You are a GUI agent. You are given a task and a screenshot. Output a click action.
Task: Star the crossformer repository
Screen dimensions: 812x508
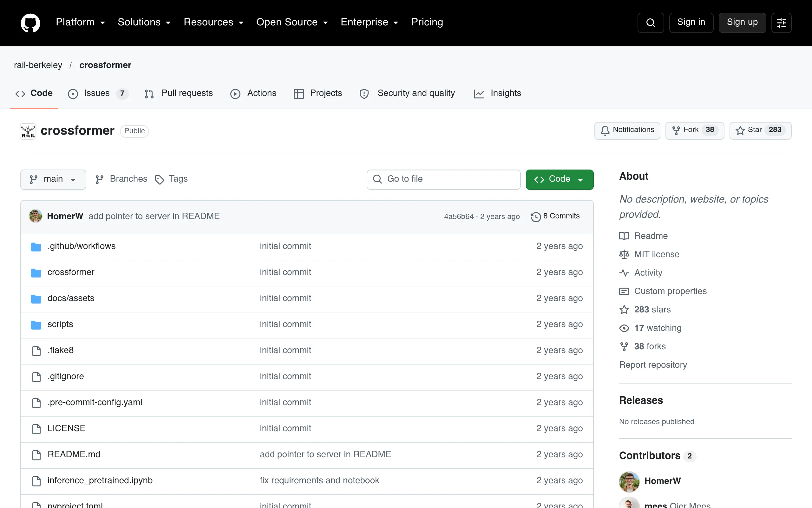point(760,130)
